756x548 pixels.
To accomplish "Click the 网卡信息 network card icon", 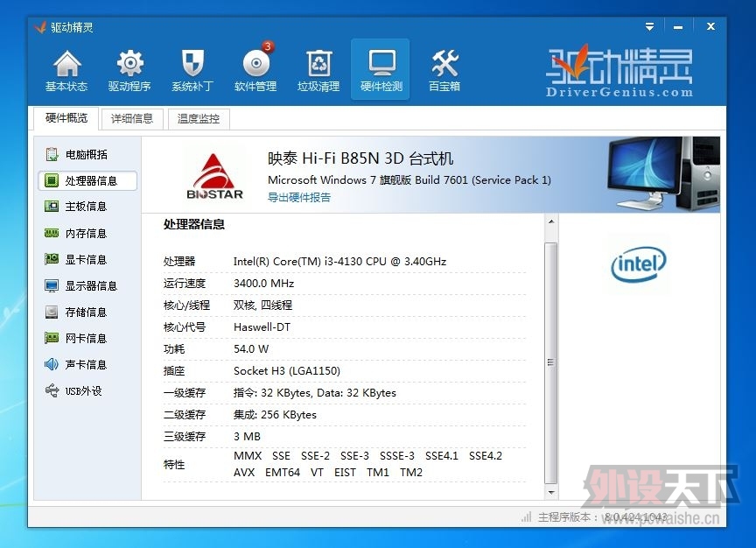I will [52, 338].
